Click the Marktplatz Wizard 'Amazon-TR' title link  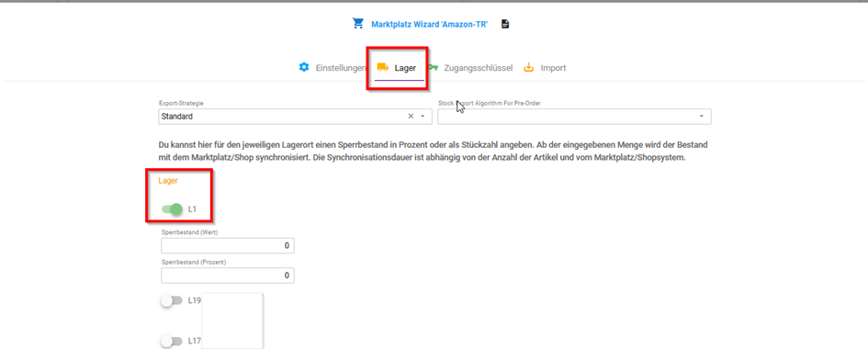click(429, 24)
